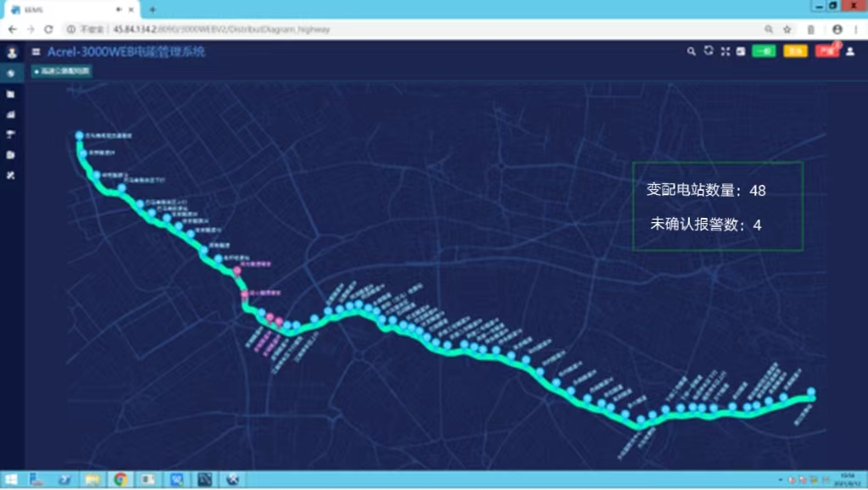Open the bar chart statistics sidebar icon
The width and height of the screenshot is (868, 490).
pyautogui.click(x=10, y=114)
